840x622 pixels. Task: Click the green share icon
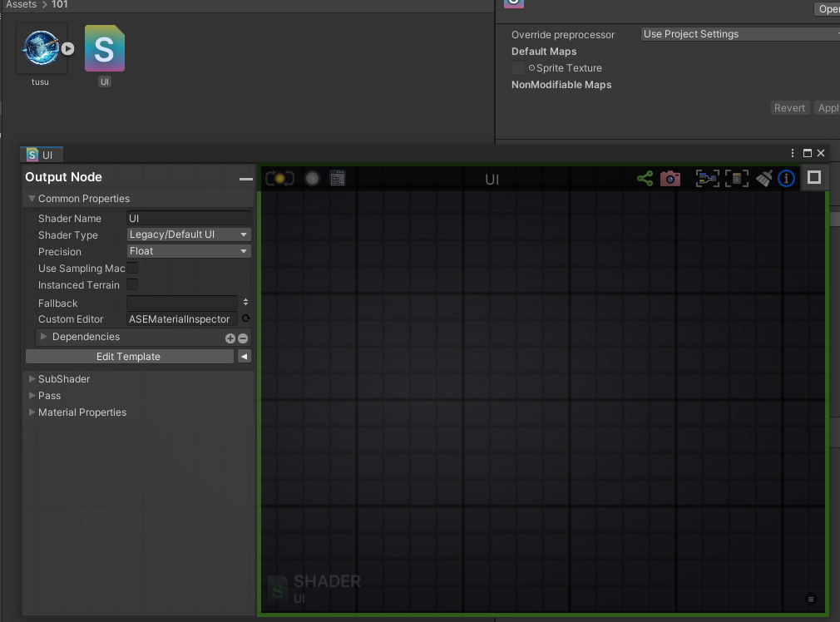[x=645, y=179]
